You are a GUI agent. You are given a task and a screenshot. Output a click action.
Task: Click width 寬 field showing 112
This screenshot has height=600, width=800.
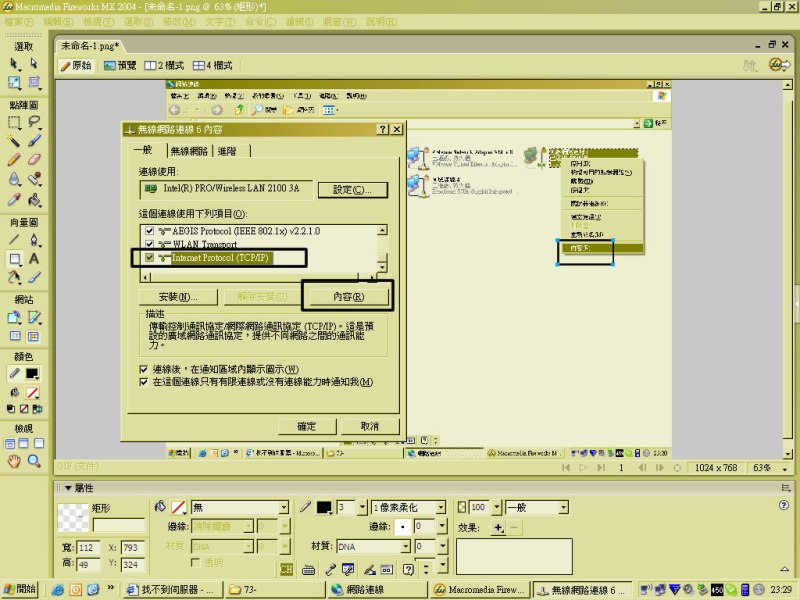tap(87, 547)
